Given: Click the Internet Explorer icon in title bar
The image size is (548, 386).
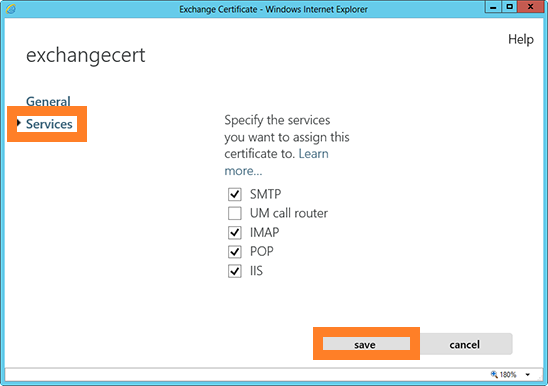Looking at the screenshot, I should pyautogui.click(x=11, y=9).
